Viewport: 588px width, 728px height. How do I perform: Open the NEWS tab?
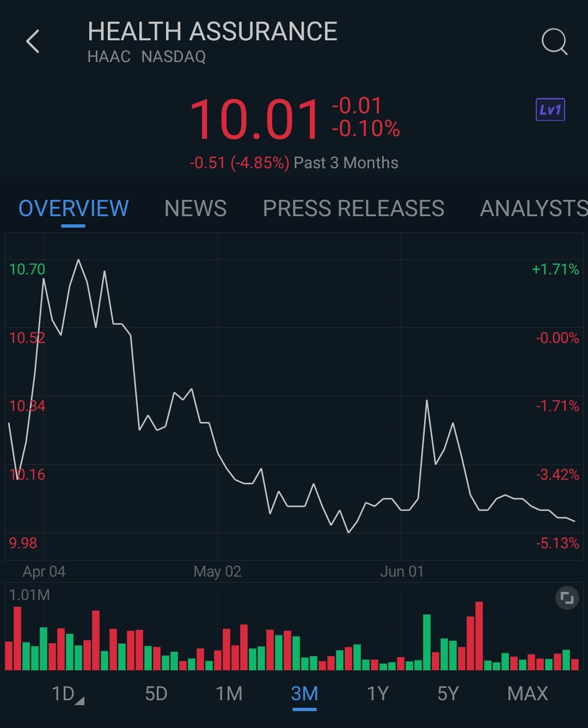coord(195,209)
